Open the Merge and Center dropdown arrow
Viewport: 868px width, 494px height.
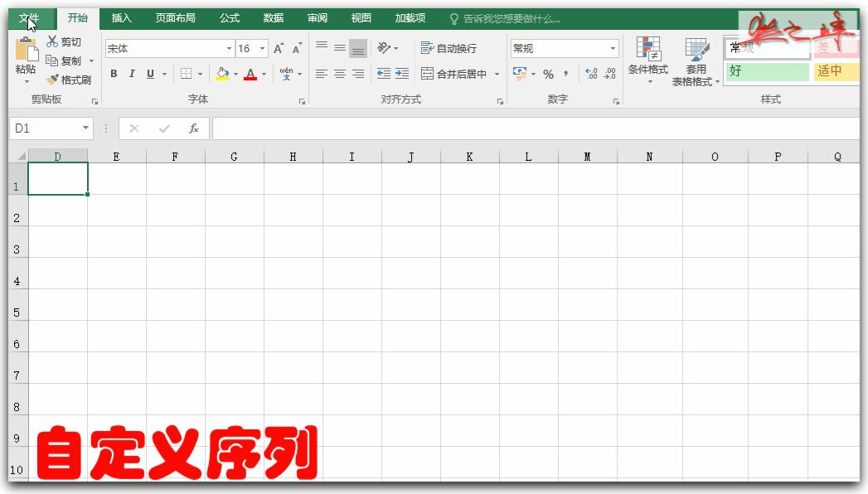[x=497, y=74]
